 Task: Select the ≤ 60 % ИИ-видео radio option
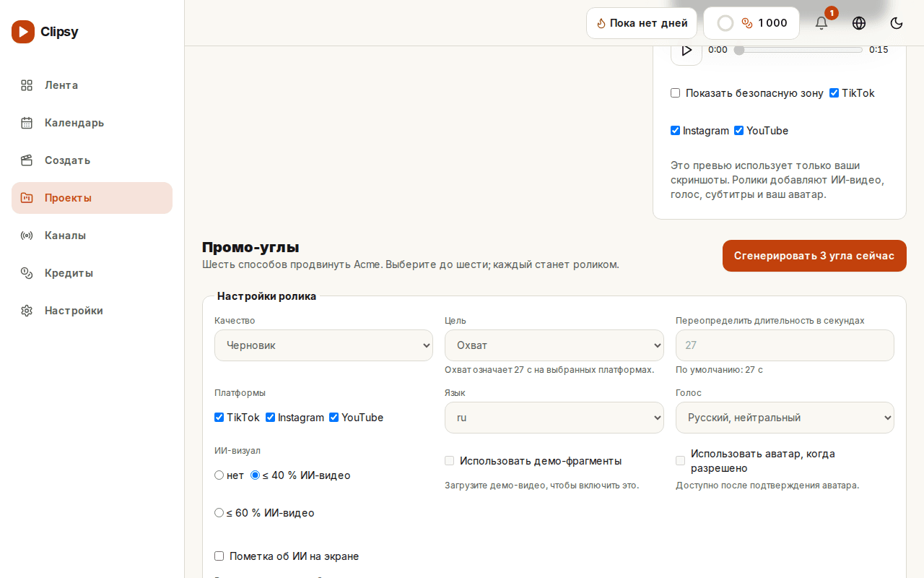(219, 513)
